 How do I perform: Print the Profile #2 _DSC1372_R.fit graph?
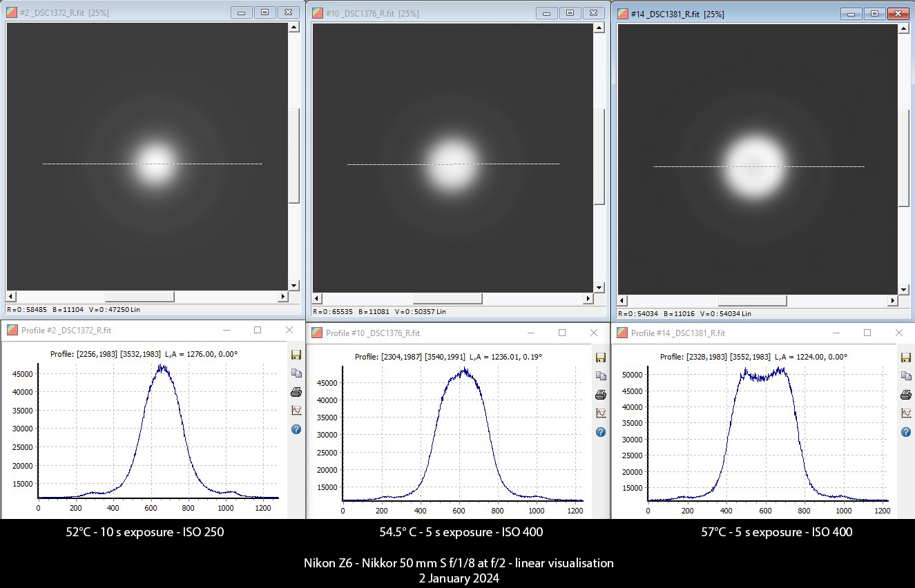point(296,392)
